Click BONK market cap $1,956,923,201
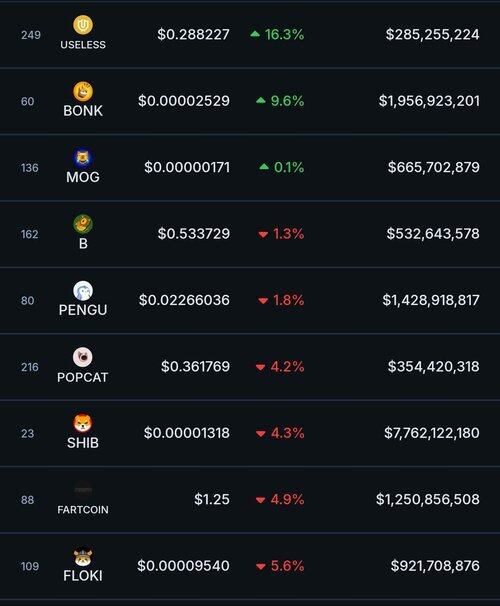Viewport: 500px width, 606px height. (429, 101)
